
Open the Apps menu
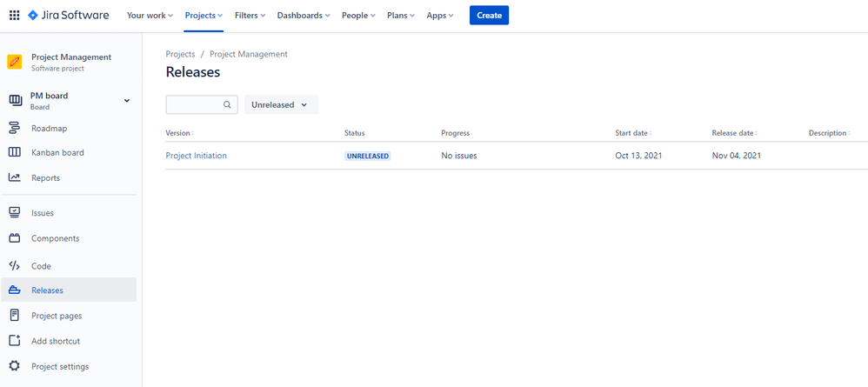(440, 16)
